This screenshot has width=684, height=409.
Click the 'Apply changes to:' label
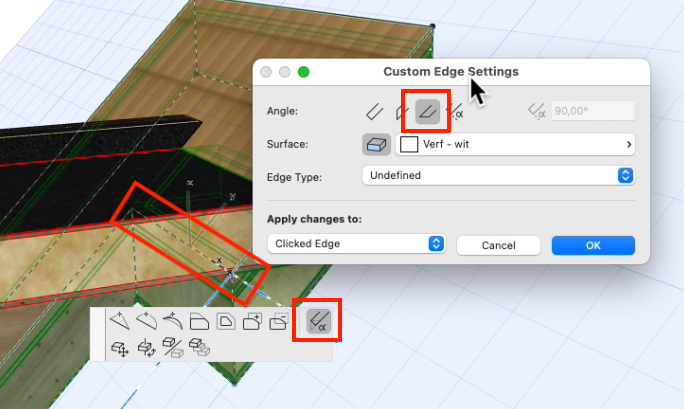(x=315, y=219)
